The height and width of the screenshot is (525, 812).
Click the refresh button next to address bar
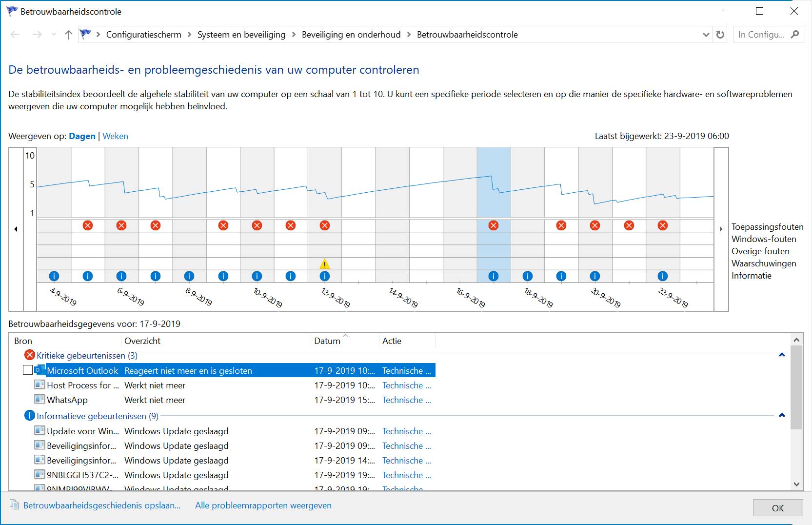coord(720,35)
